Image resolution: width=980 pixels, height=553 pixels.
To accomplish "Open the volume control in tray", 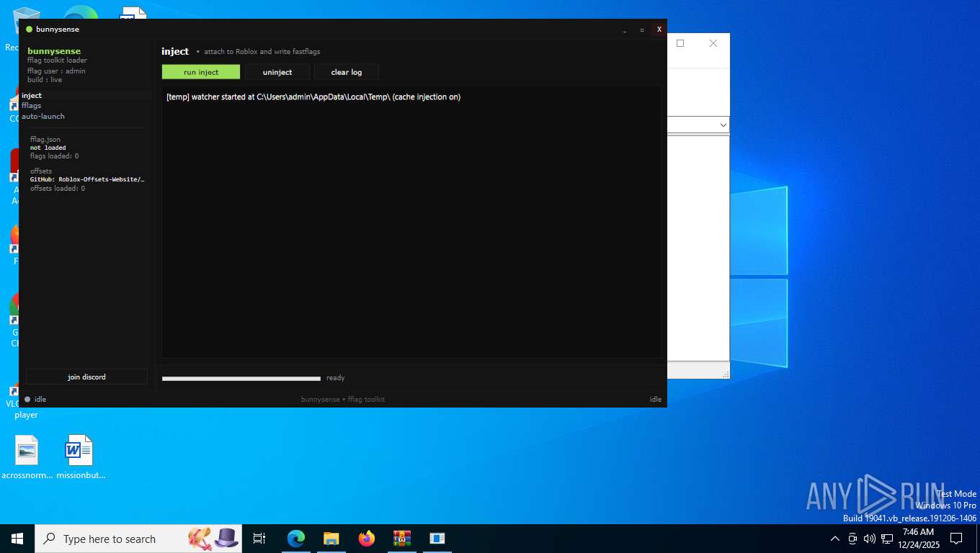I will 870,539.
